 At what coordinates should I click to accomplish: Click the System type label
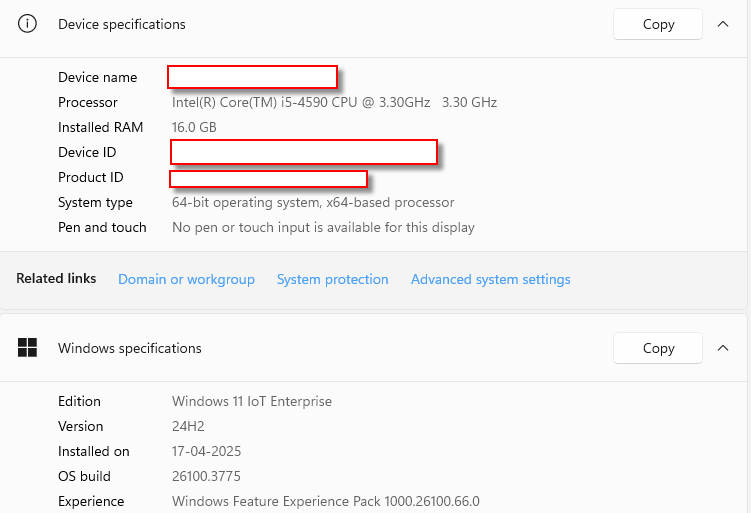click(x=95, y=203)
